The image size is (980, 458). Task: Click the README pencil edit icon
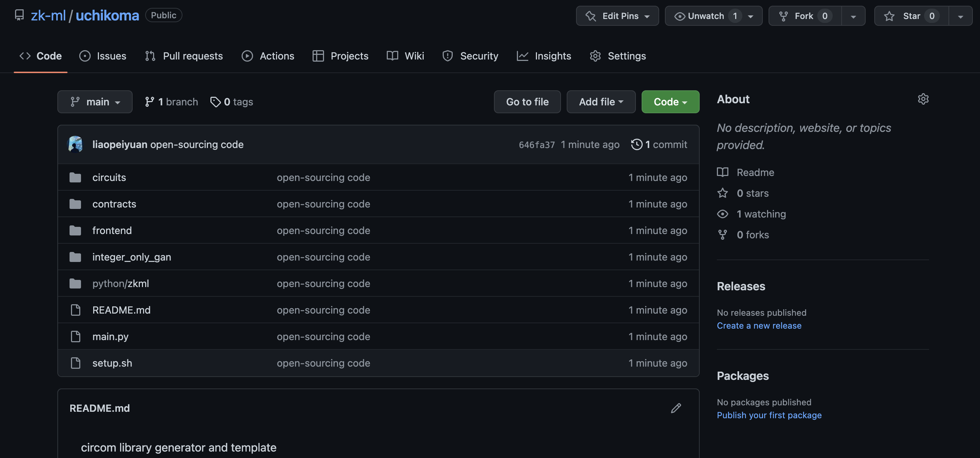[x=676, y=408]
